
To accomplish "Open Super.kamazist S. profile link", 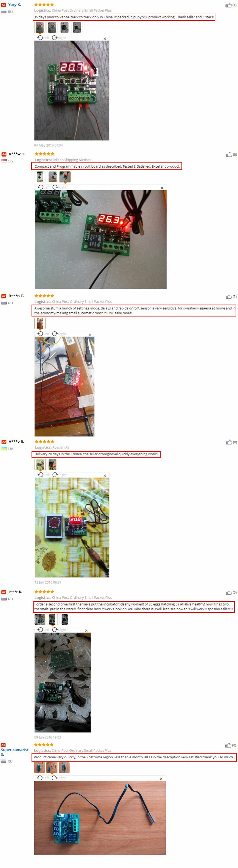I will pos(15,752).
